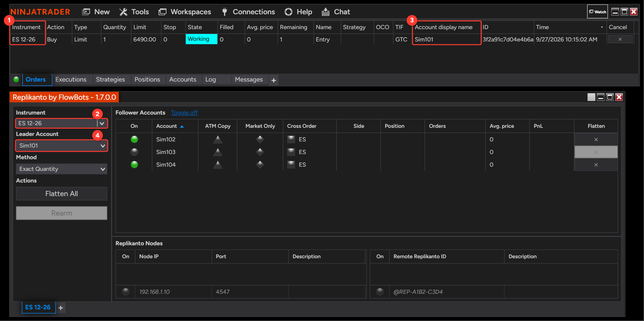Viewport: 644px width, 321px height.
Task: Click the green connection status indicator
Action: 16,79
